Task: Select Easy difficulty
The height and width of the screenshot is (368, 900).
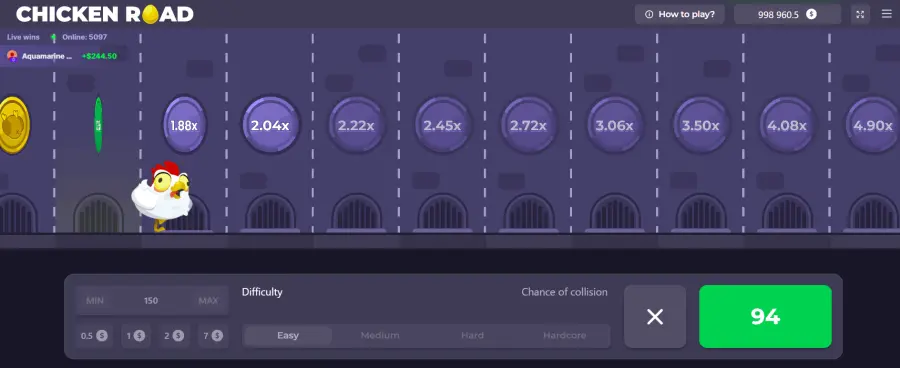Action: tap(288, 335)
